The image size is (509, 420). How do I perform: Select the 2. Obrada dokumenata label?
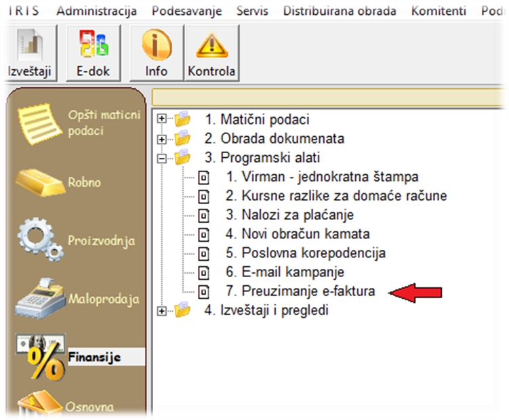pyautogui.click(x=274, y=138)
